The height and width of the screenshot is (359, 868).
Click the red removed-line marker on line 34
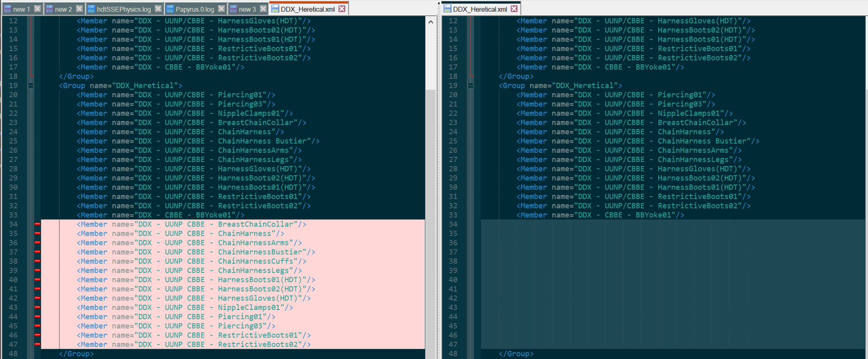click(x=38, y=224)
